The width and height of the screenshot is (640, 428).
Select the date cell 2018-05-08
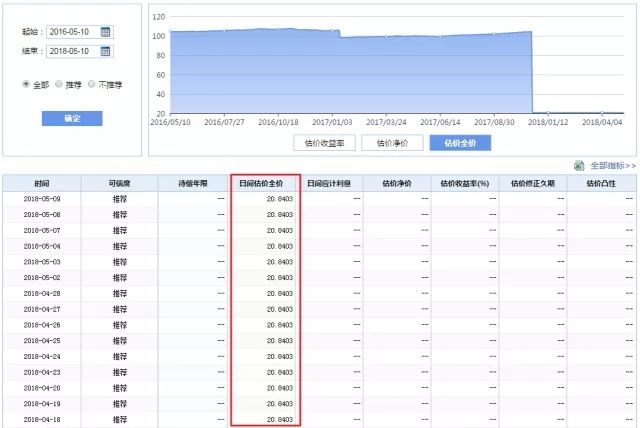tap(42, 215)
